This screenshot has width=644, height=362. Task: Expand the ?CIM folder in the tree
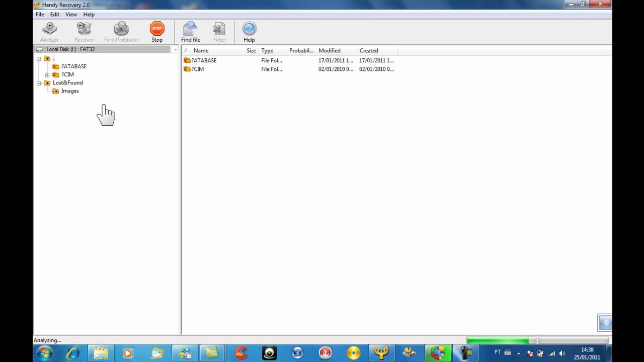(x=47, y=75)
